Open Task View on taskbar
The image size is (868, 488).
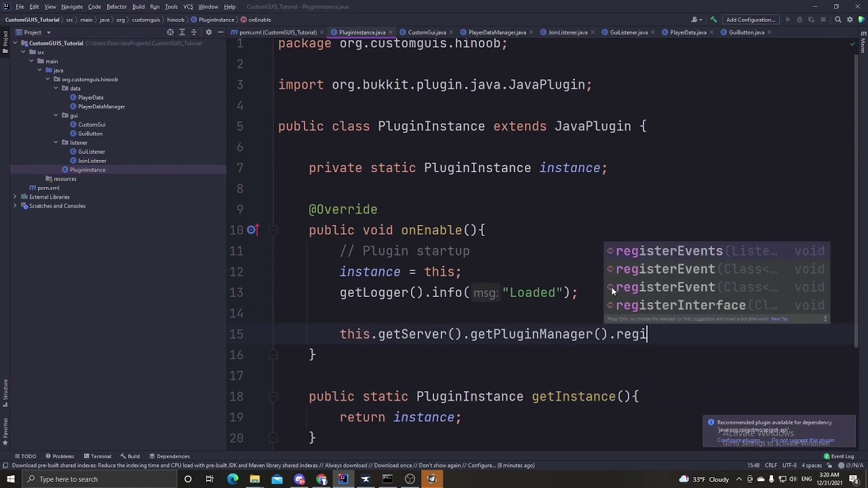[210, 479]
